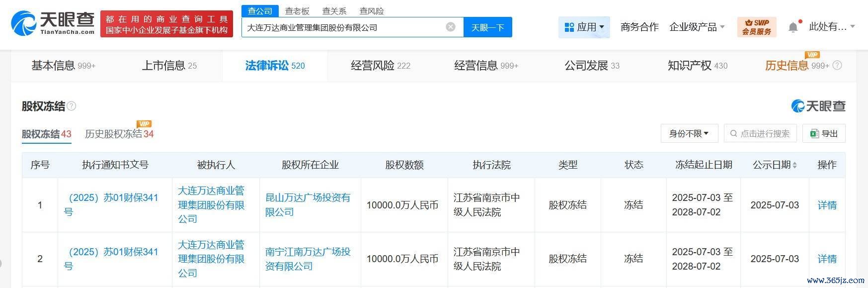This screenshot has width=868, height=288.
Task: Open row 2 详情 link
Action: point(827,259)
